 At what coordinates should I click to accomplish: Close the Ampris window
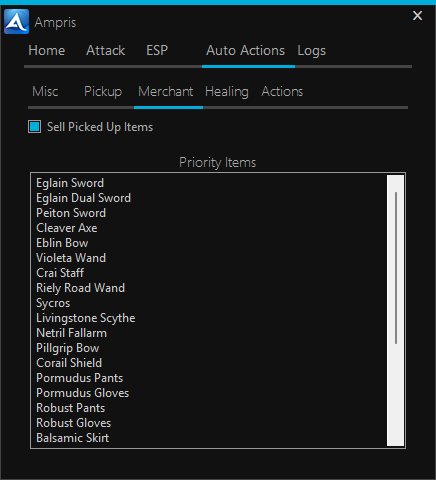click(417, 15)
